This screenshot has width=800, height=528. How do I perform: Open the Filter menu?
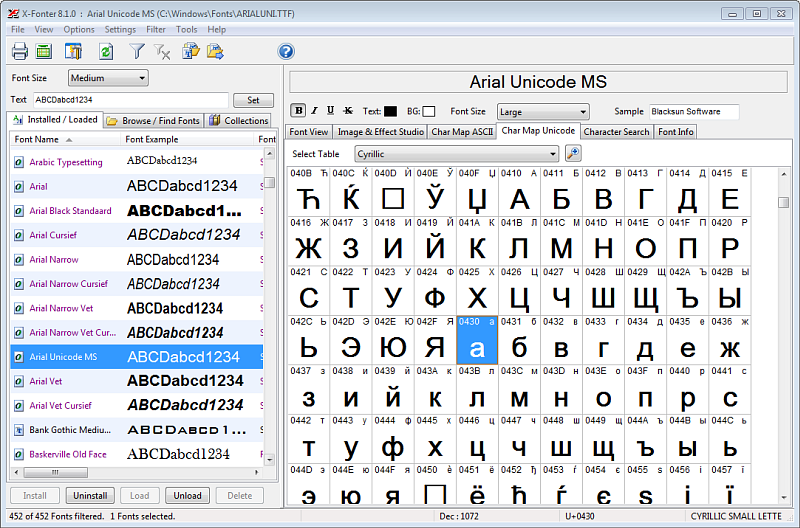pos(156,30)
